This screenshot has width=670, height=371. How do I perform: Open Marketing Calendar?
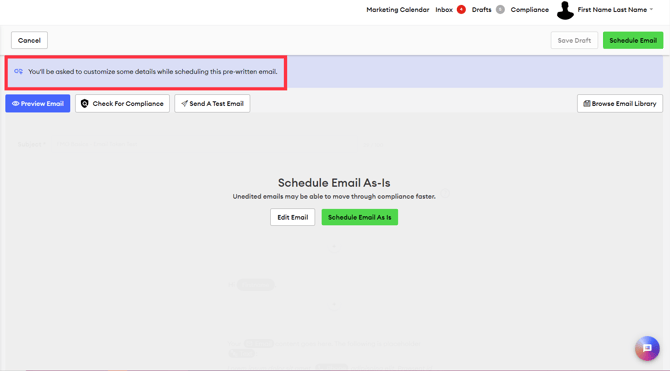pos(397,9)
